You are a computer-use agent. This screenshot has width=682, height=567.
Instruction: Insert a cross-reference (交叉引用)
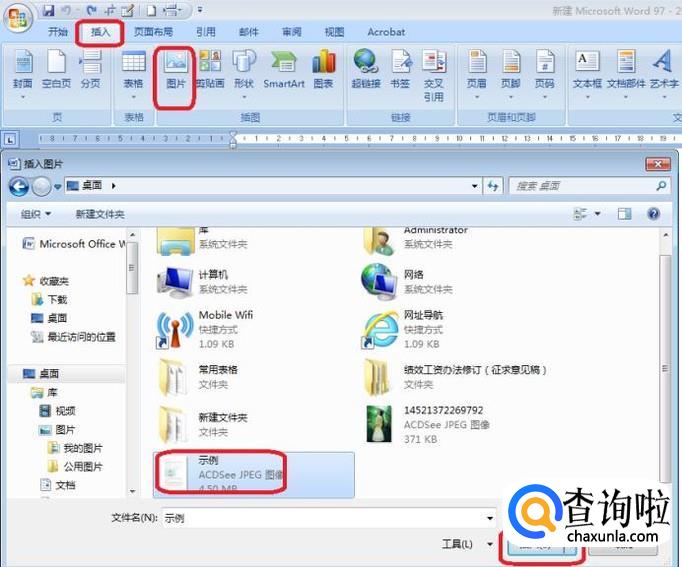pyautogui.click(x=434, y=76)
